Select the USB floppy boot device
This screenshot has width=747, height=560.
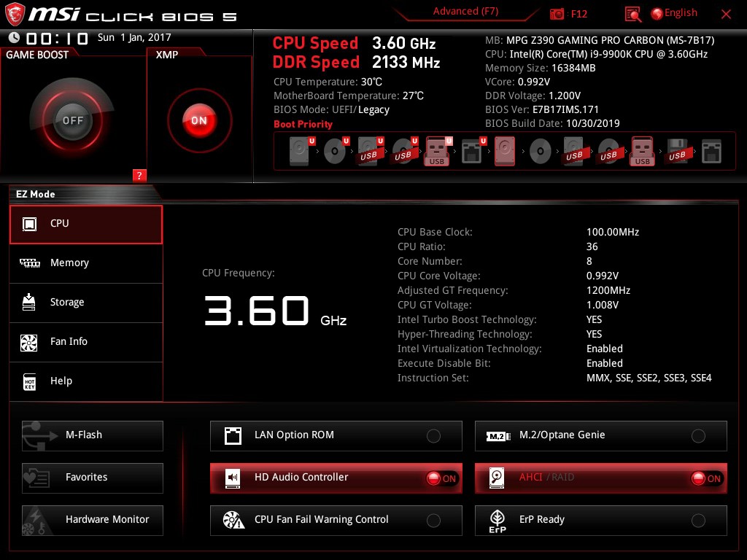click(677, 151)
